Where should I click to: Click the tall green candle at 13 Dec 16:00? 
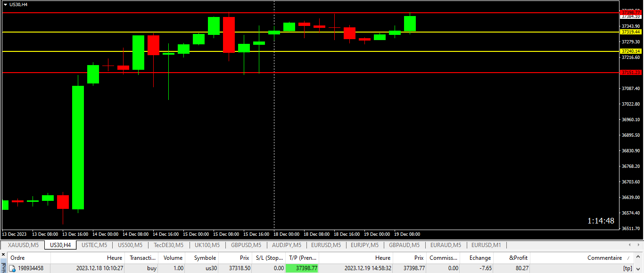click(78, 147)
